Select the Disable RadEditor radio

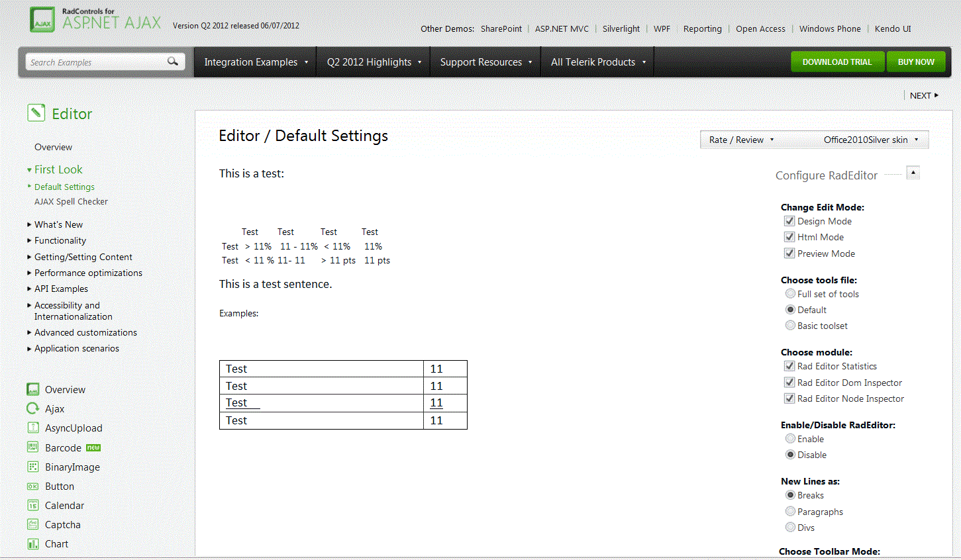[790, 454]
